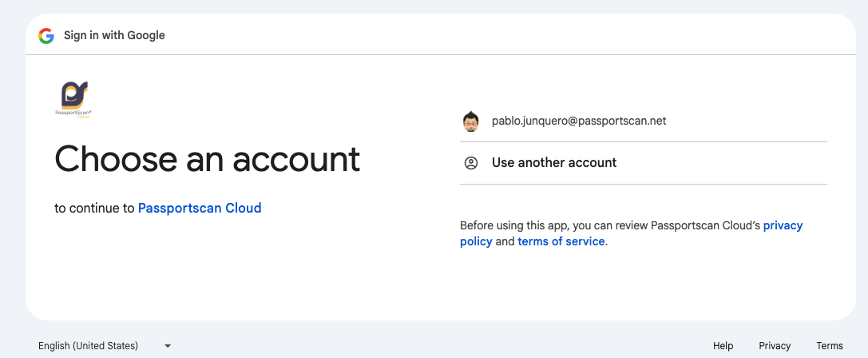Click the 'to continue to' text
The image size is (868, 358).
[94, 208]
